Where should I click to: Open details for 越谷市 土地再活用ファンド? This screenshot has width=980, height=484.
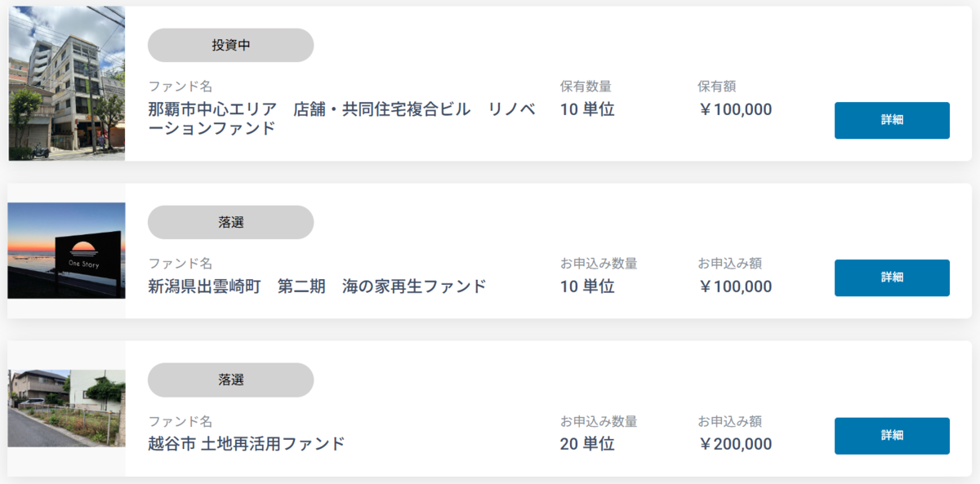(892, 436)
